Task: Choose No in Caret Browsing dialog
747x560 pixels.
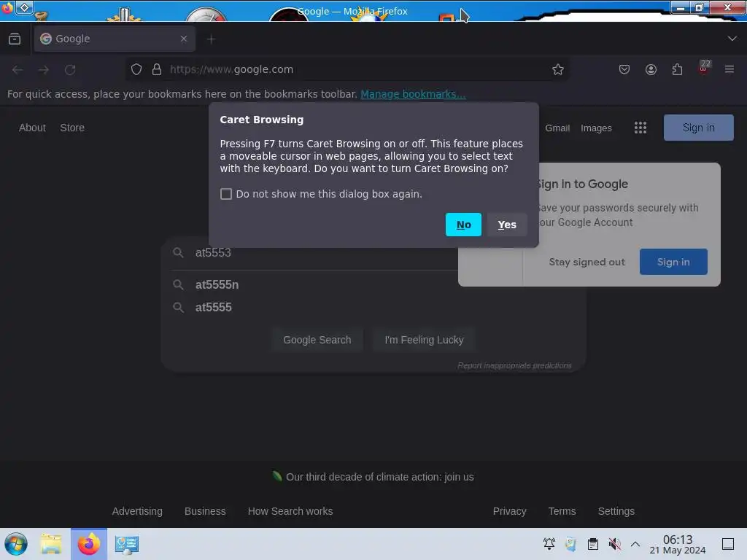Action: [463, 225]
